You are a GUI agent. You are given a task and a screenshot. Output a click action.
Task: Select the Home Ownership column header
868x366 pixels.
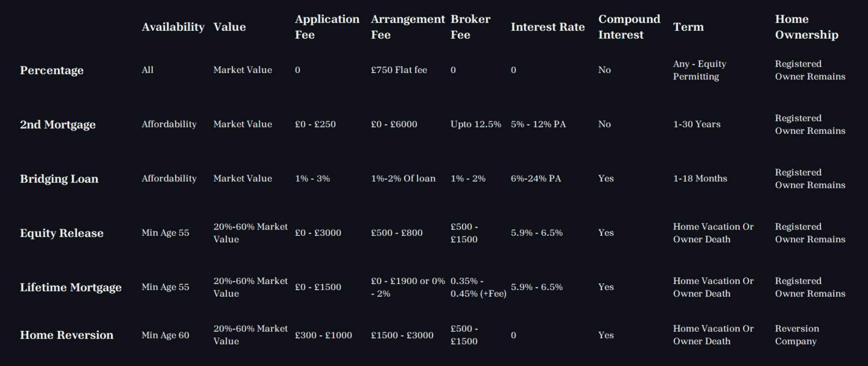pyautogui.click(x=807, y=27)
